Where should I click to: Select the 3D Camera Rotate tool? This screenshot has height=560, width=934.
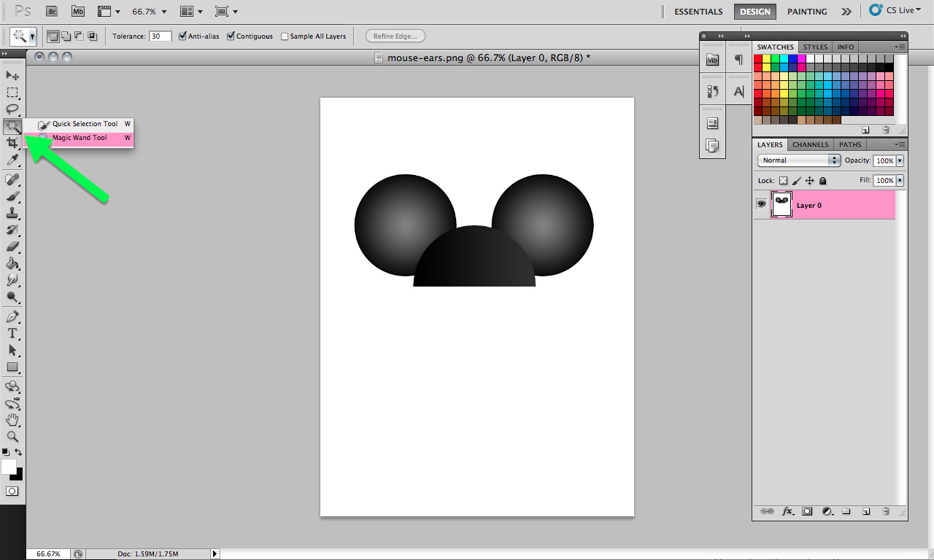point(12,403)
